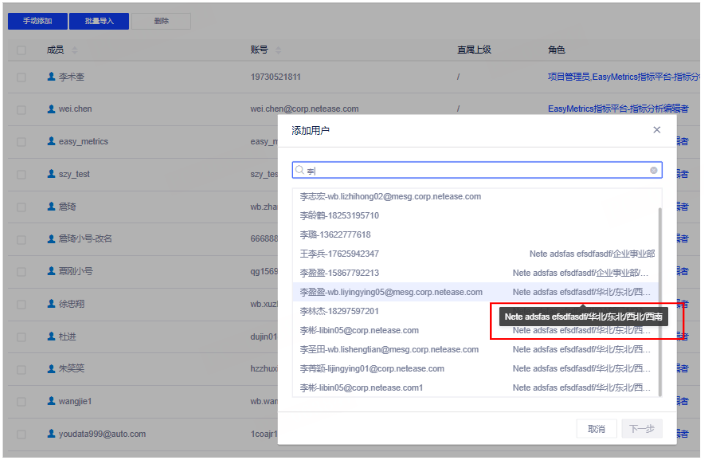
Task: Click the user icon beside wei.chen
Action: [x=50, y=109]
